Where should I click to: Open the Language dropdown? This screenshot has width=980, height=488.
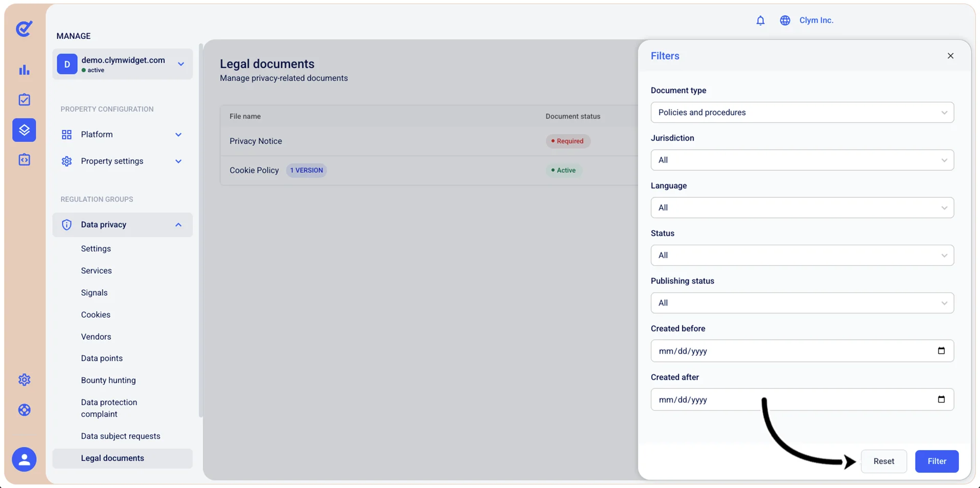click(802, 207)
